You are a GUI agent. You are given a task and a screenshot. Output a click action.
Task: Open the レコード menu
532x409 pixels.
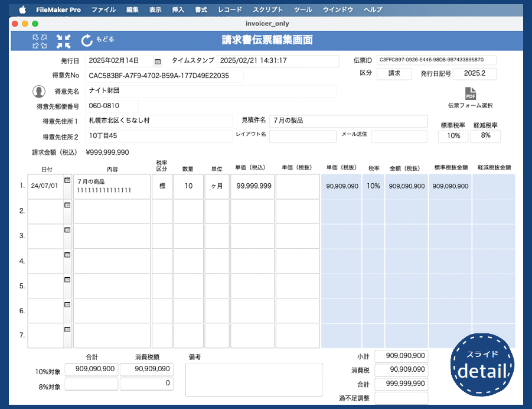tap(230, 9)
